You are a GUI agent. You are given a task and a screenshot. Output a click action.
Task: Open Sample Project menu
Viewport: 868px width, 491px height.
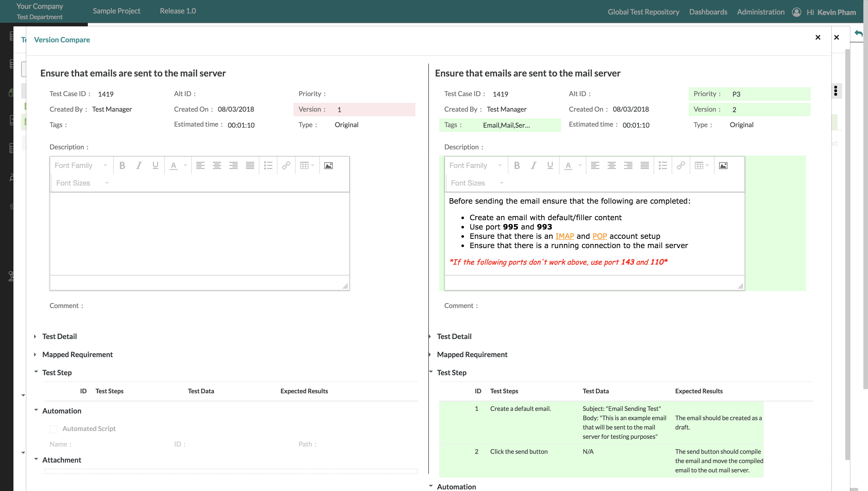pyautogui.click(x=117, y=11)
